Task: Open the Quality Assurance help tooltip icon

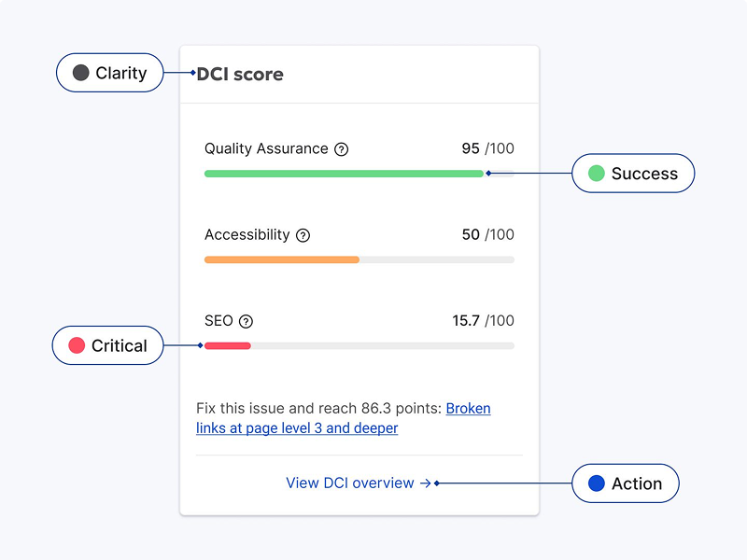Action: click(341, 148)
